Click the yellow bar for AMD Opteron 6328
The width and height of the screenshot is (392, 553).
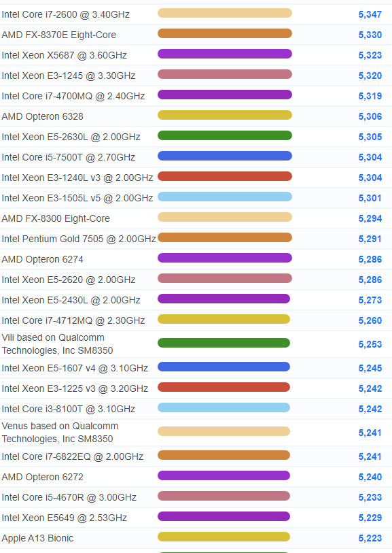coord(225,115)
